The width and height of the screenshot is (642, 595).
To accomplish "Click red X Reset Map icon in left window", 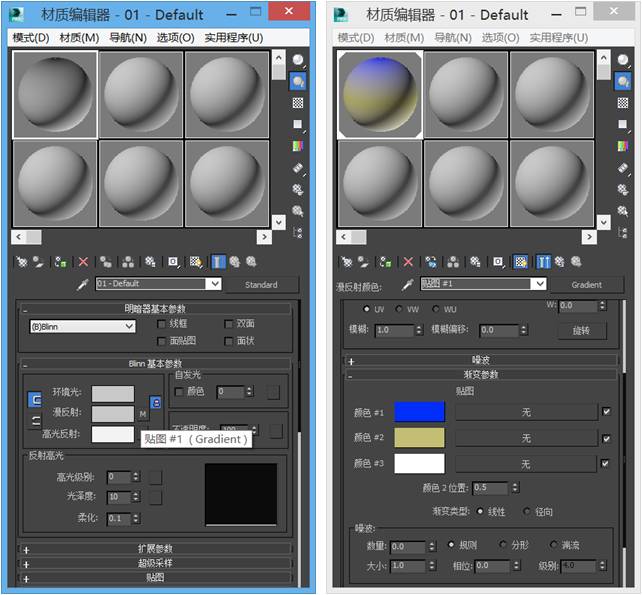I will tap(83, 262).
